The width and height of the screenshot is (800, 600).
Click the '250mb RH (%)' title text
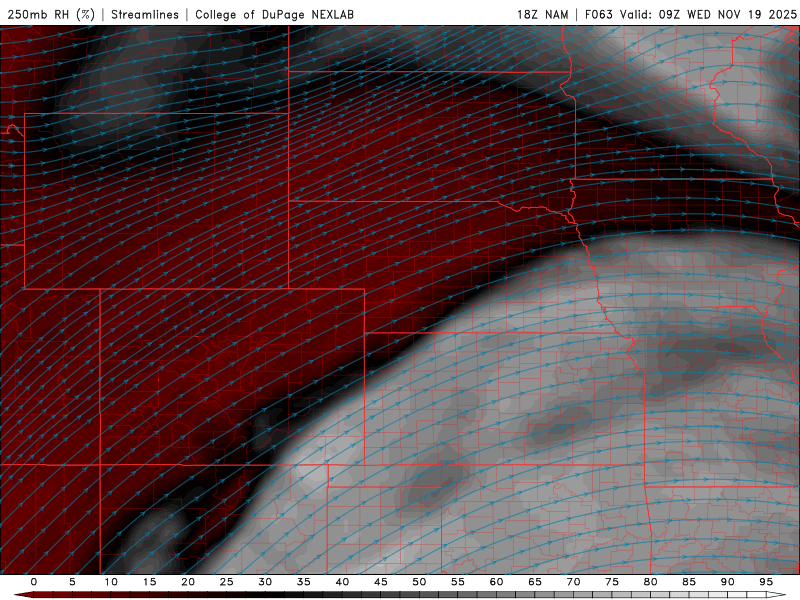click(x=51, y=14)
